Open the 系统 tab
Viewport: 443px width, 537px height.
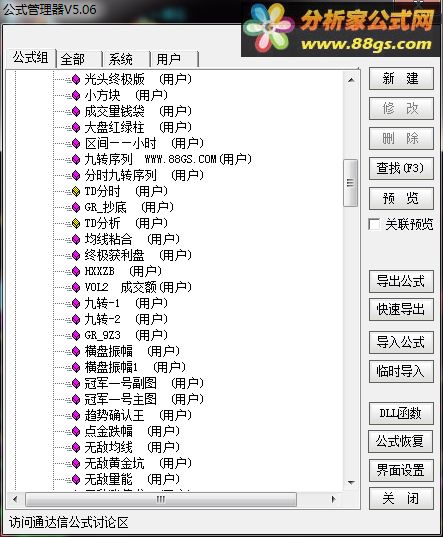[126, 60]
